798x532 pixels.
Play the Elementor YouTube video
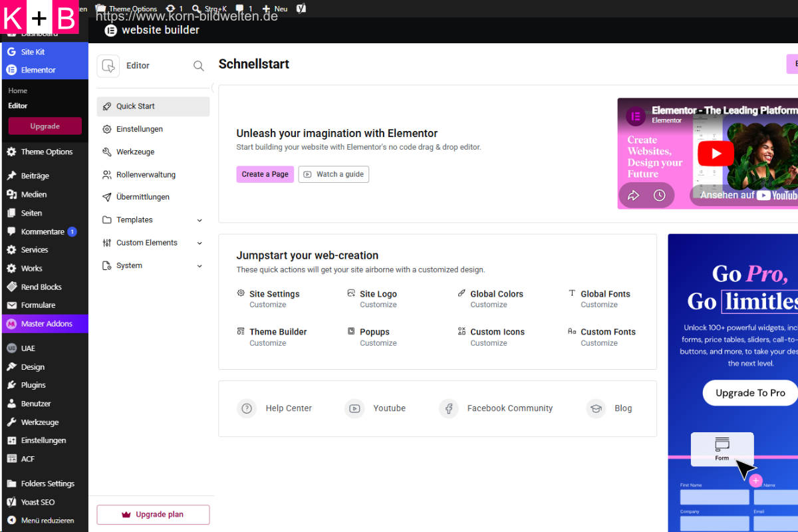(716, 154)
